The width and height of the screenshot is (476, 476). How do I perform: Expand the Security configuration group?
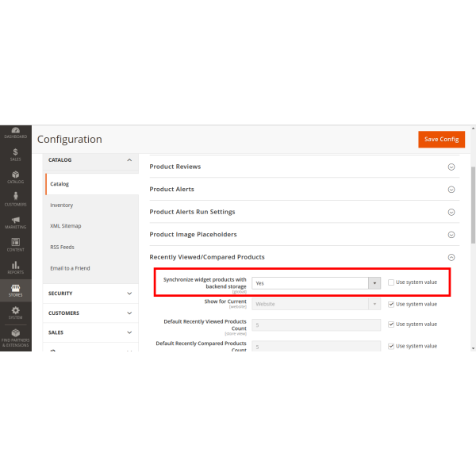point(90,293)
